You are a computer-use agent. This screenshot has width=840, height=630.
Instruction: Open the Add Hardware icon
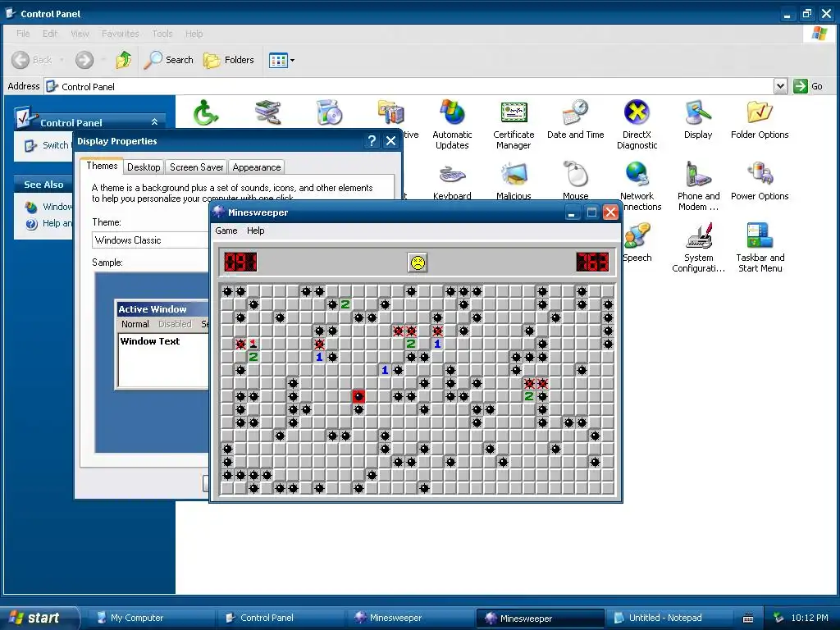pyautogui.click(x=268, y=112)
